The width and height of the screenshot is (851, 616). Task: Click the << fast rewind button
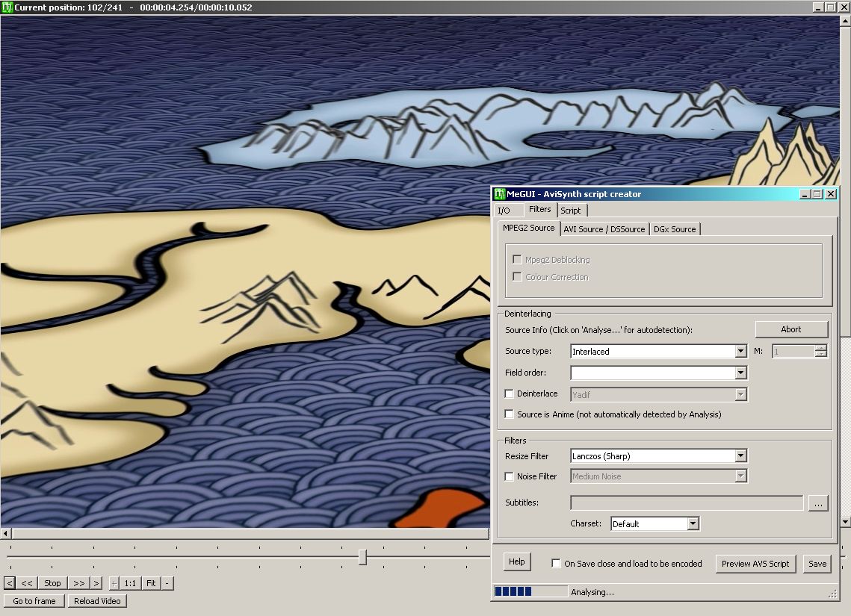(x=27, y=583)
